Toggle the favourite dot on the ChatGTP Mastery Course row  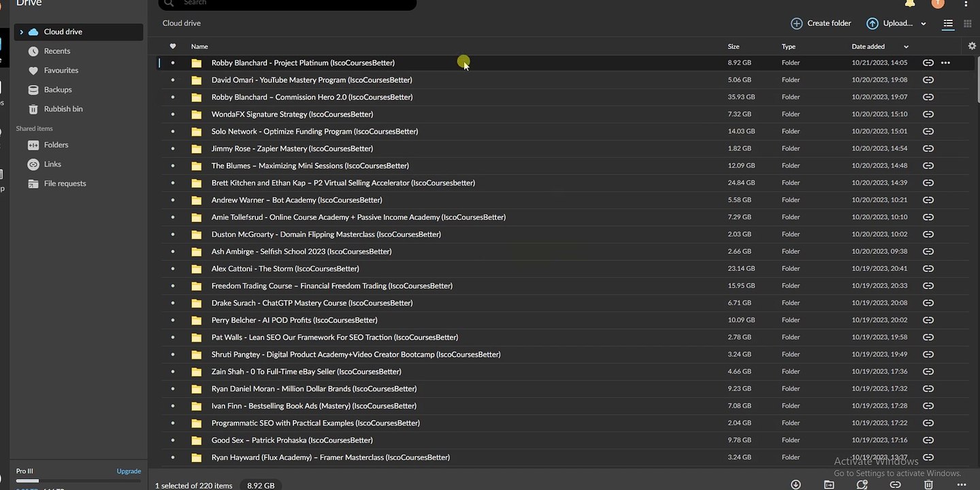pyautogui.click(x=173, y=303)
